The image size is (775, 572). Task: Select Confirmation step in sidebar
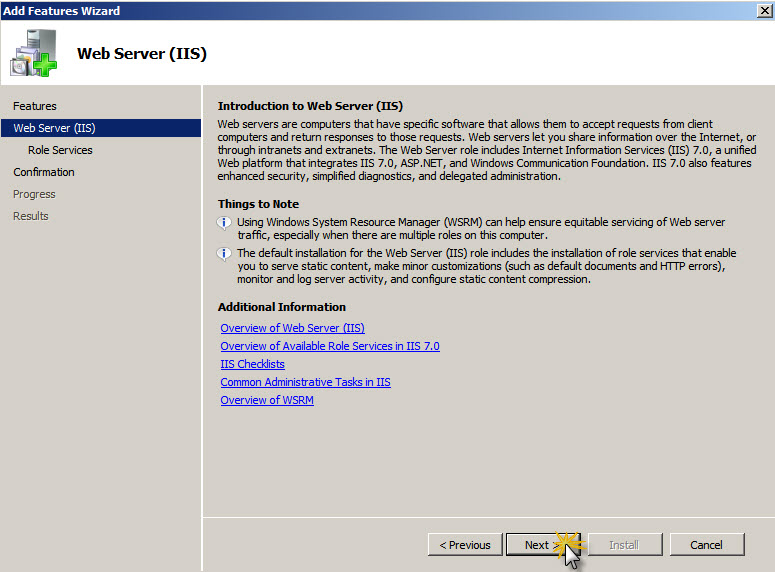43,172
